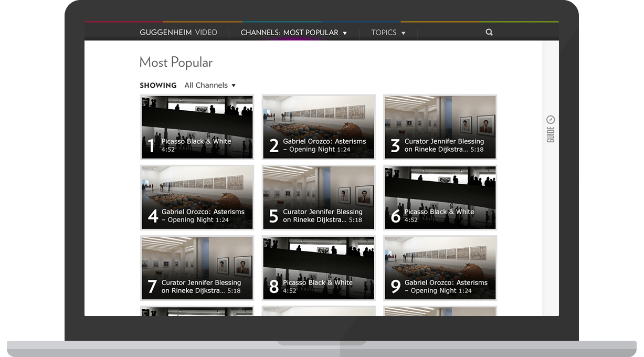Expand the Channels: Most Popular dropdown arrow
Screen dimensions: 644x357
click(345, 33)
